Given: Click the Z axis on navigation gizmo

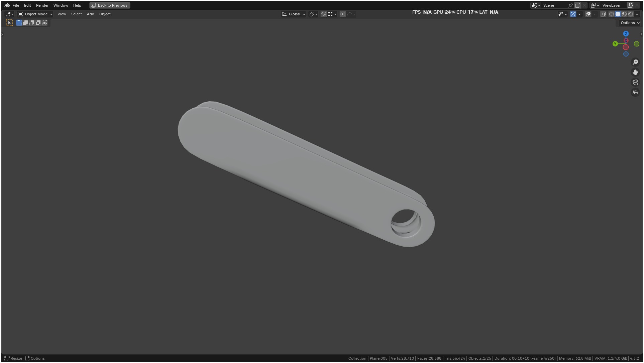Looking at the screenshot, I should (x=626, y=34).
